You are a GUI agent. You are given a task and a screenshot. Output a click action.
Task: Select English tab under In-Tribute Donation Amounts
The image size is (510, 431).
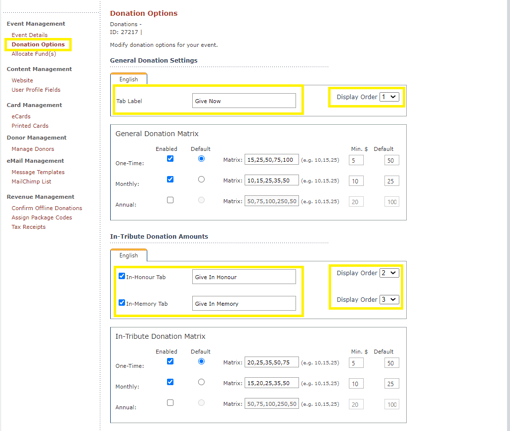129,255
